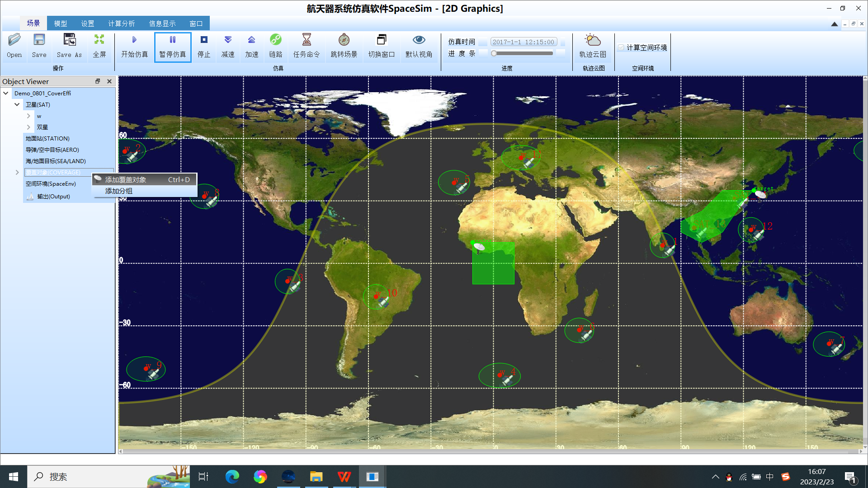Enable 计算空间环境 checkbox
The image size is (868, 488).
coord(621,47)
